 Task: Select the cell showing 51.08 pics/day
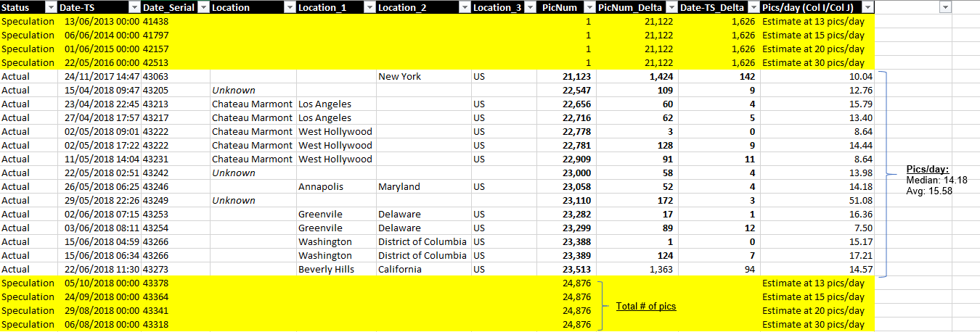point(818,200)
